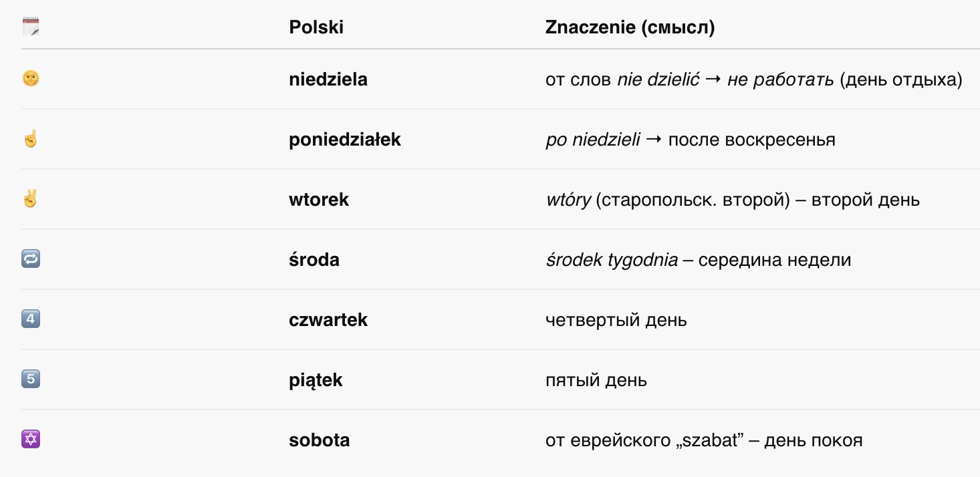Viewport: 980px width, 477px height.
Task: Click the calendar notepad emoji in header
Action: click(x=31, y=27)
